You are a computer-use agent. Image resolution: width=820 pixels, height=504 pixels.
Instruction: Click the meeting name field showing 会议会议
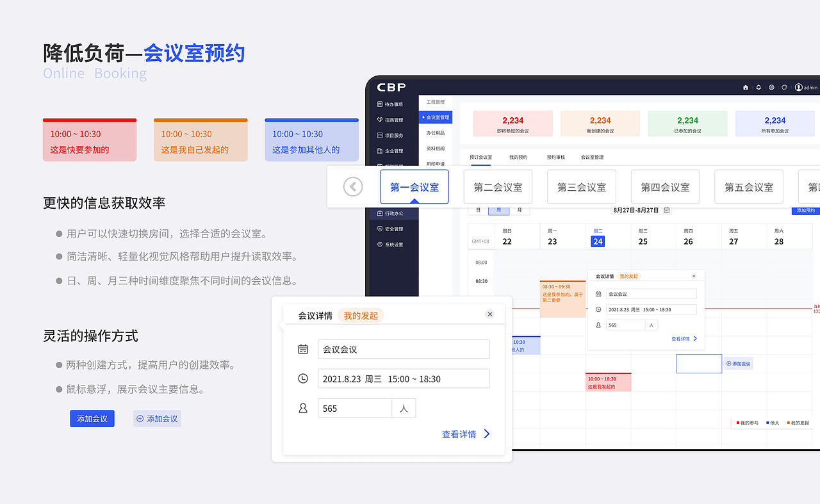click(404, 348)
